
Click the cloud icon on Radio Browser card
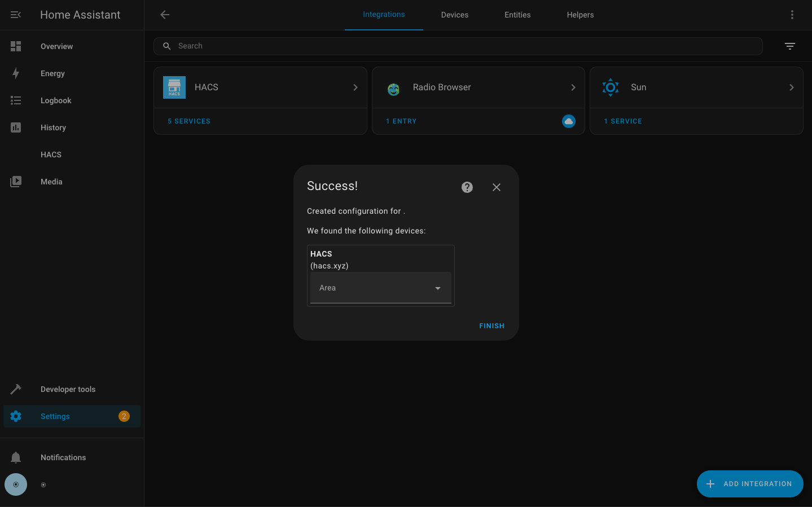pos(568,121)
